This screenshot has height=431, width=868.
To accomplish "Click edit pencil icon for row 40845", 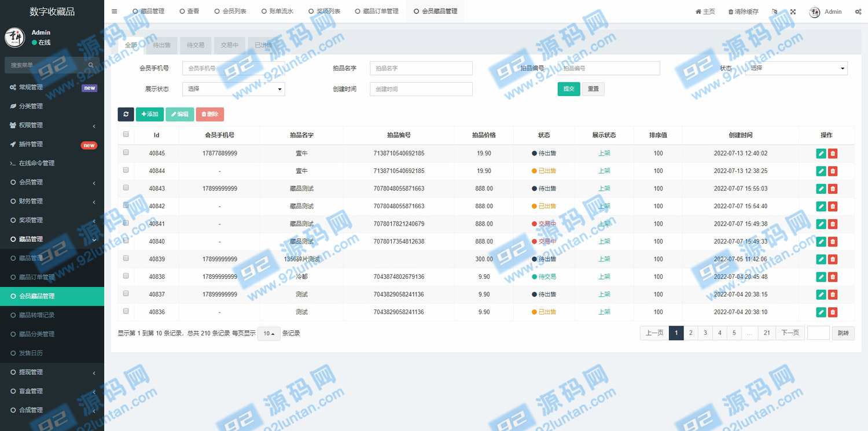I will pyautogui.click(x=821, y=153).
